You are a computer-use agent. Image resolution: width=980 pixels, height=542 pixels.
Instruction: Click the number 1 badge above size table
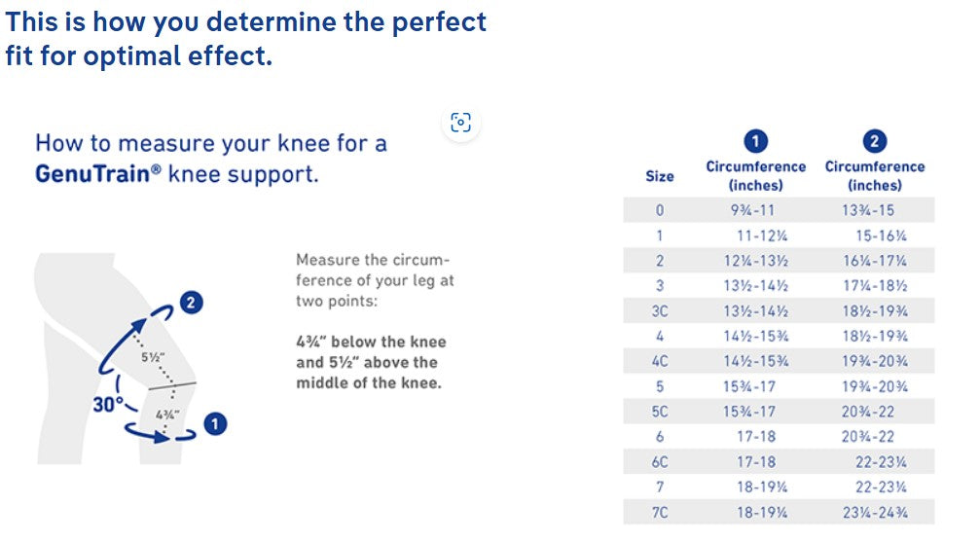point(755,141)
